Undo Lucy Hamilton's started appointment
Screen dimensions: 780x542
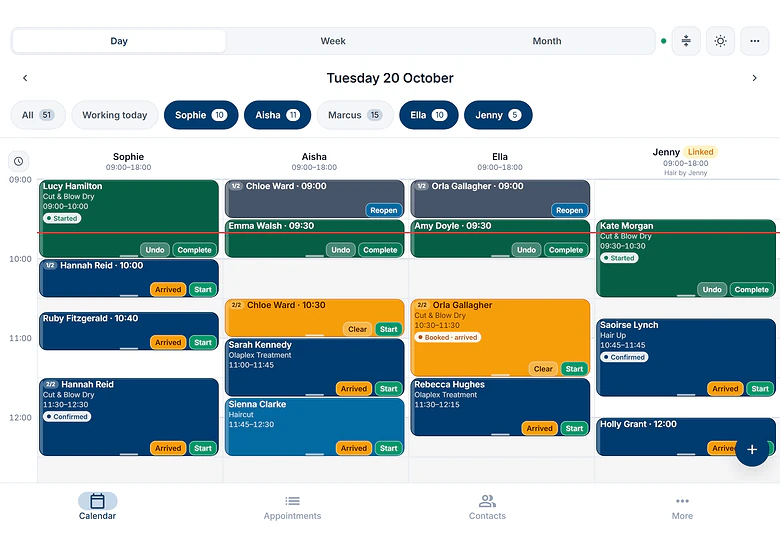pos(155,250)
